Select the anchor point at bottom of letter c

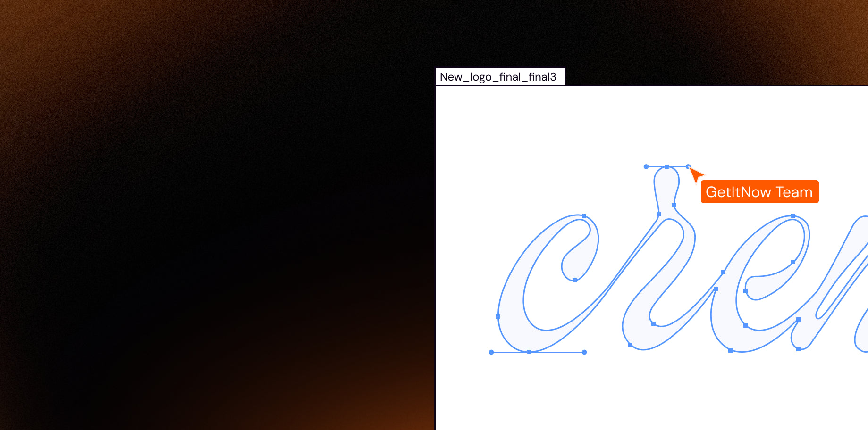tap(529, 352)
